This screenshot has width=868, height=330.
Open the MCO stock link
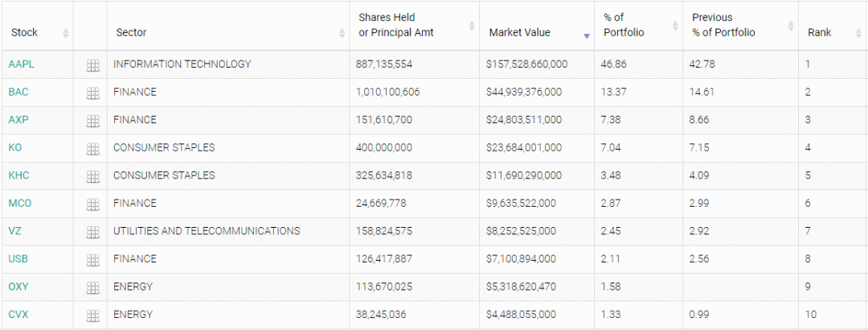click(20, 203)
